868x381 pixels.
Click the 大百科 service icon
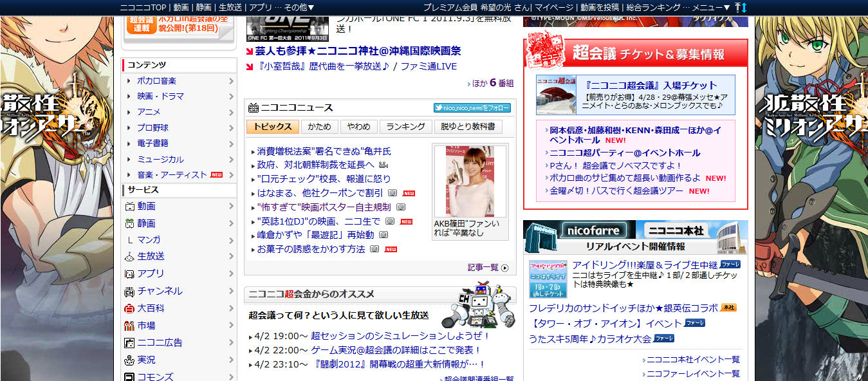129,308
